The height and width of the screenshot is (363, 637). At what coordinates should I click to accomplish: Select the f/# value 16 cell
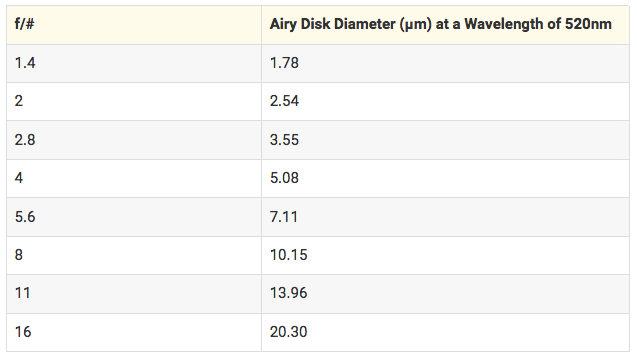(134, 333)
